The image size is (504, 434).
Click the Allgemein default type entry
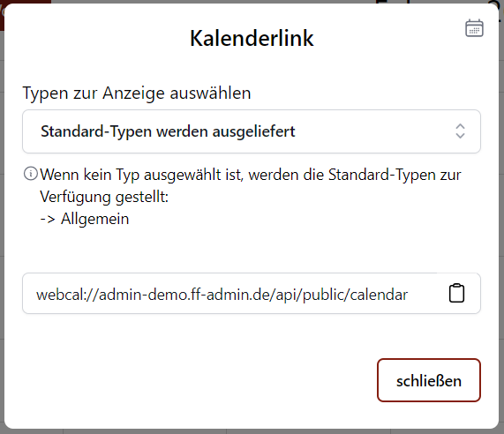point(94,219)
